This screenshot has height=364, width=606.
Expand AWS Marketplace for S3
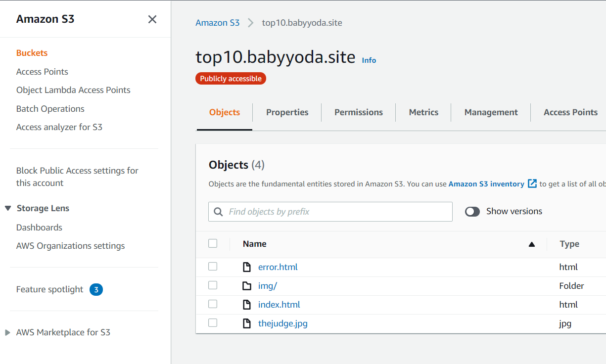pos(7,333)
